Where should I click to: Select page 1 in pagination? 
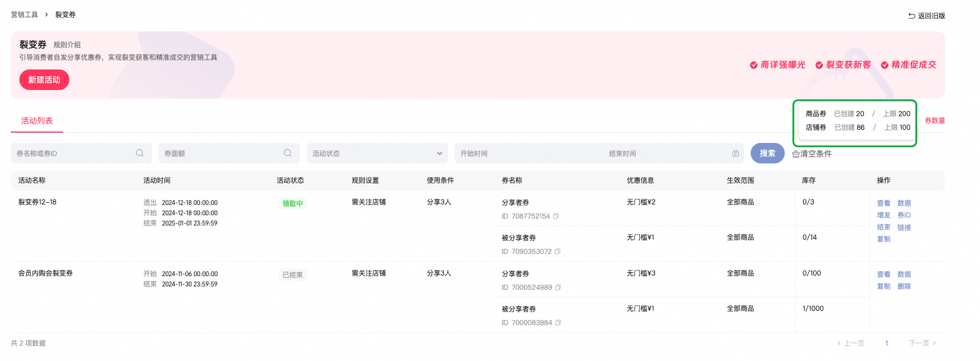887,343
